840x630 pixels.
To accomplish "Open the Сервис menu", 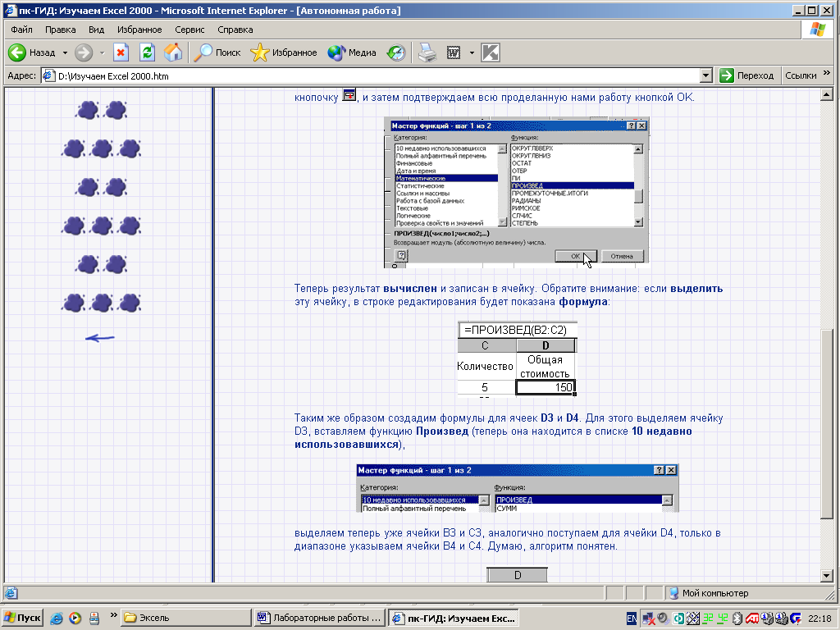I will pos(189,30).
